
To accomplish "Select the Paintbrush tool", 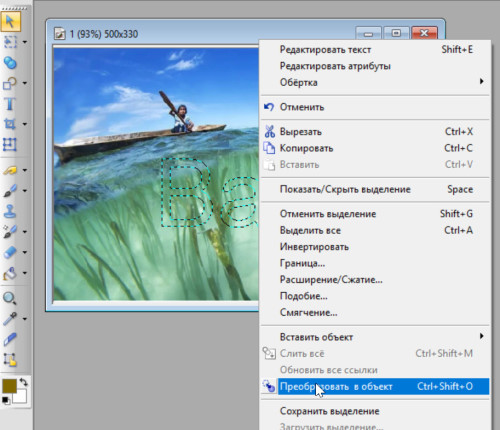I will (x=10, y=191).
